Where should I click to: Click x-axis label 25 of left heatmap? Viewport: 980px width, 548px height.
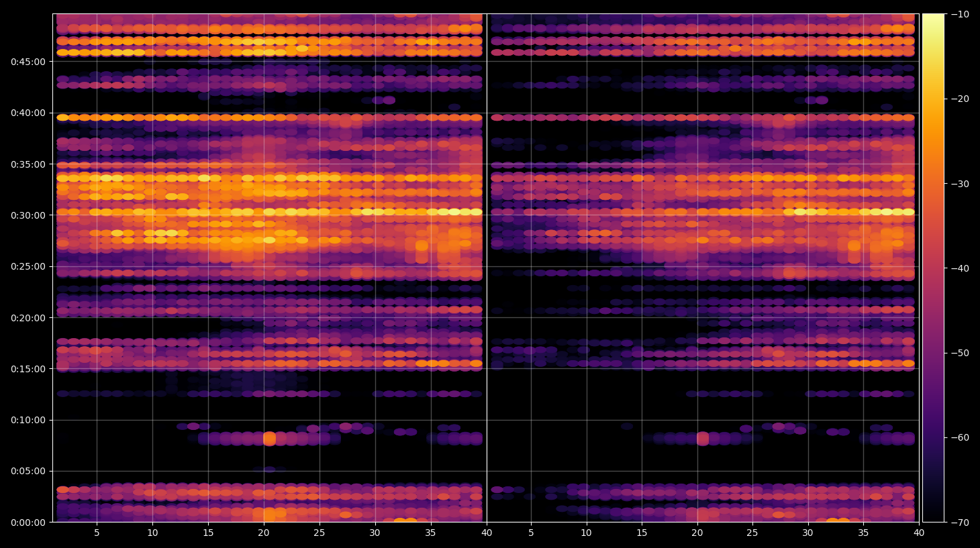coord(320,533)
